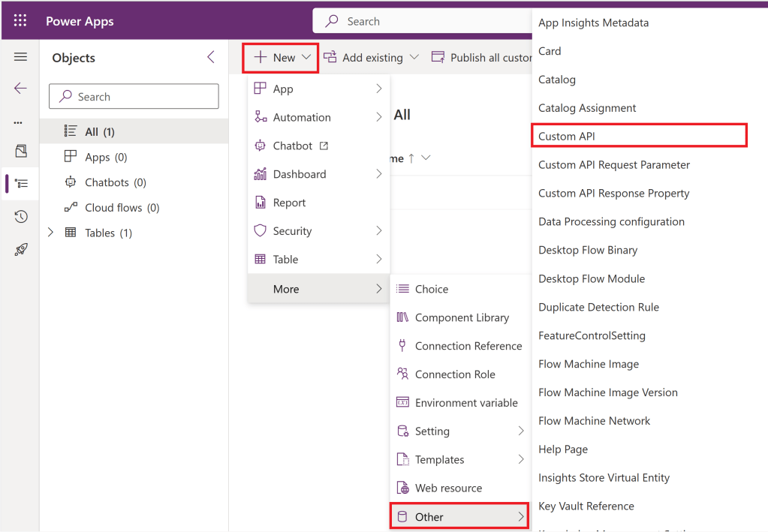Click the left rail ellipsis icon
Screen dimensions: 768x532
[18, 122]
